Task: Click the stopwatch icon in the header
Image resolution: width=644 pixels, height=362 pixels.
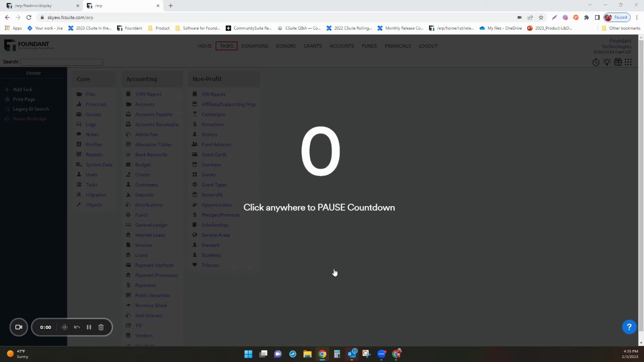Action: click(x=596, y=62)
